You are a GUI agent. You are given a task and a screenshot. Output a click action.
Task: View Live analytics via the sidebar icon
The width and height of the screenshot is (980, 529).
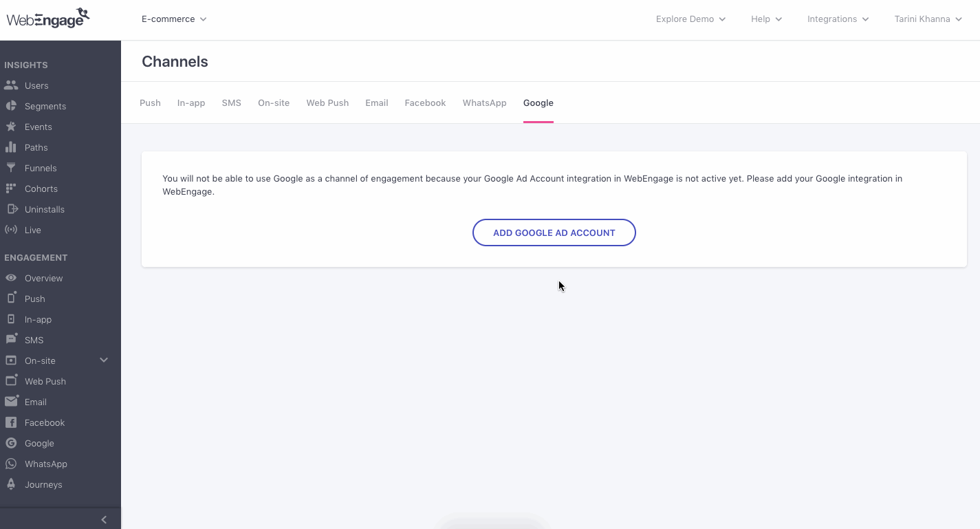(10, 230)
